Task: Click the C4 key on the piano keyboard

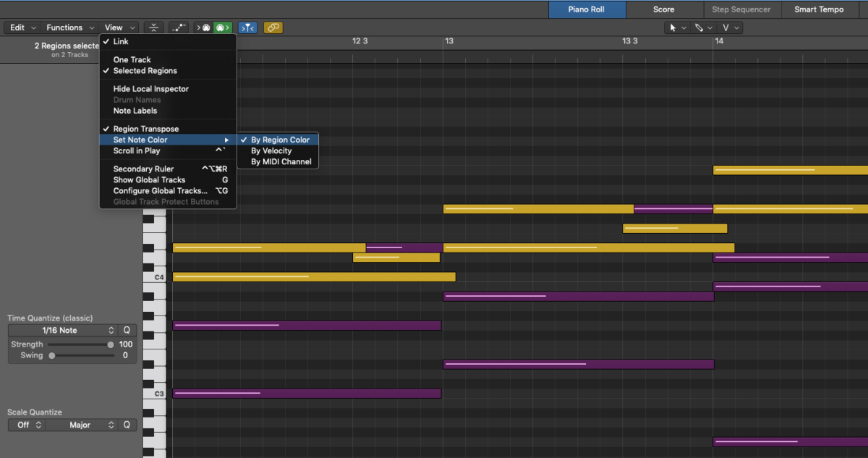Action: point(154,277)
